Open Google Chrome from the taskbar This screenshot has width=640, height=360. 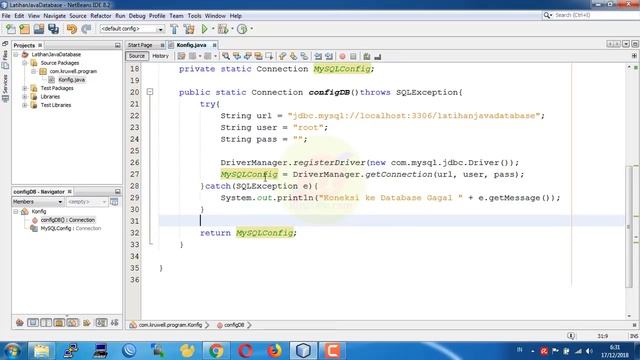[x=216, y=351]
